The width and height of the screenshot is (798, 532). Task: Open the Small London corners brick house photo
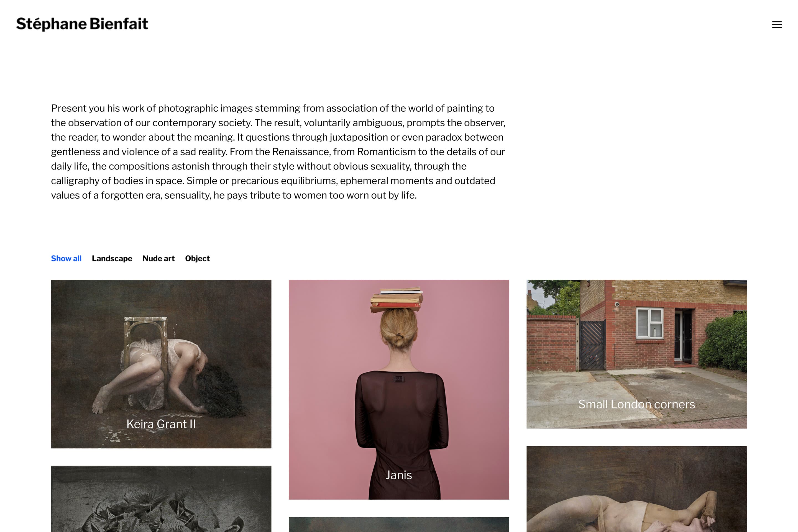[636, 354]
